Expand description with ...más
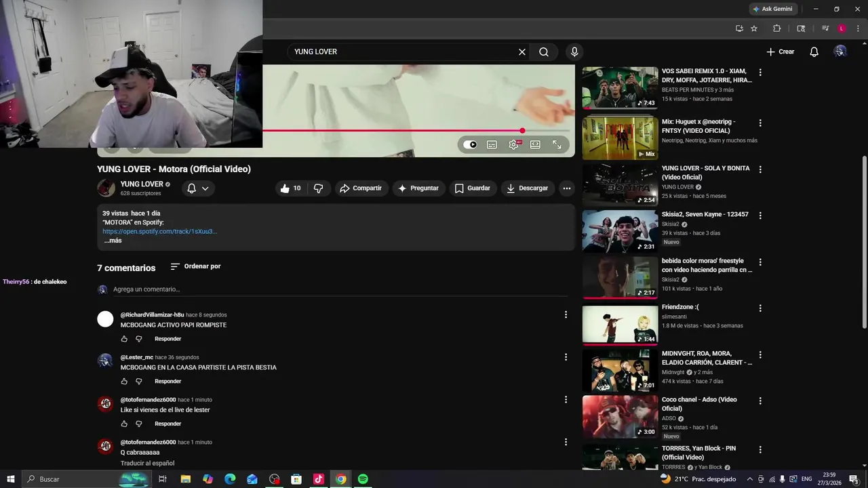 pyautogui.click(x=113, y=241)
